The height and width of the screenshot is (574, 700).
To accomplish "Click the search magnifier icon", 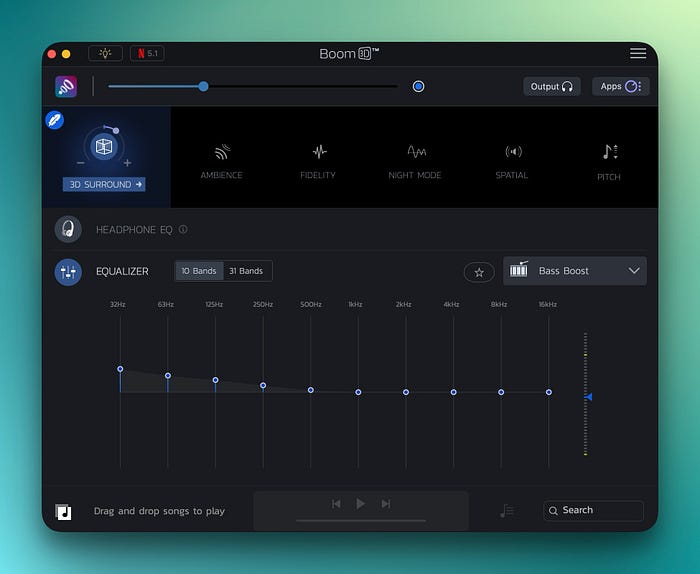I will click(x=553, y=511).
